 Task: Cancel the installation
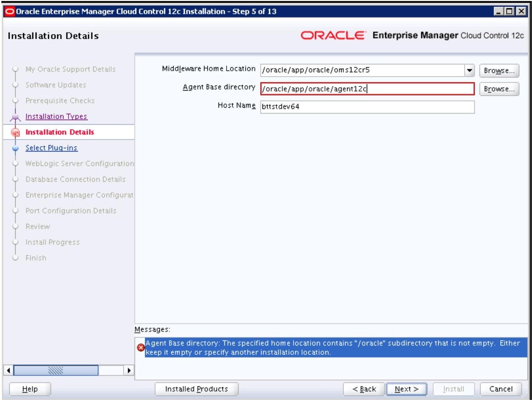click(x=501, y=389)
